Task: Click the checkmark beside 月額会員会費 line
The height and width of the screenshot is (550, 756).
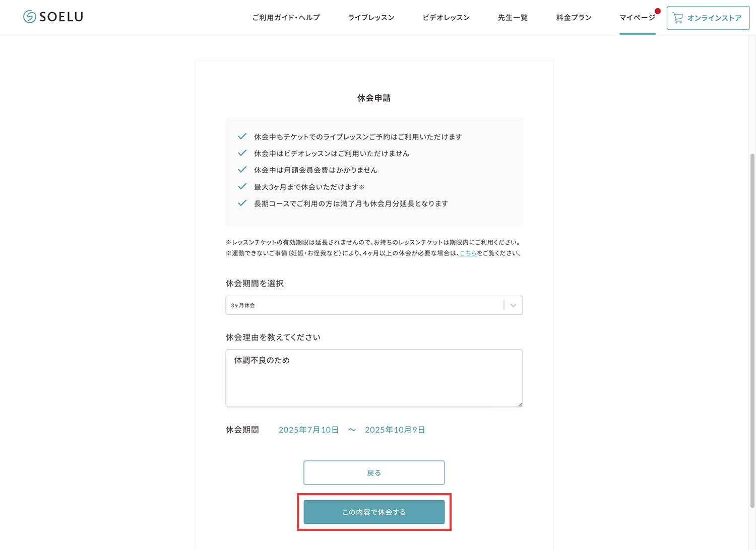Action: coord(242,170)
